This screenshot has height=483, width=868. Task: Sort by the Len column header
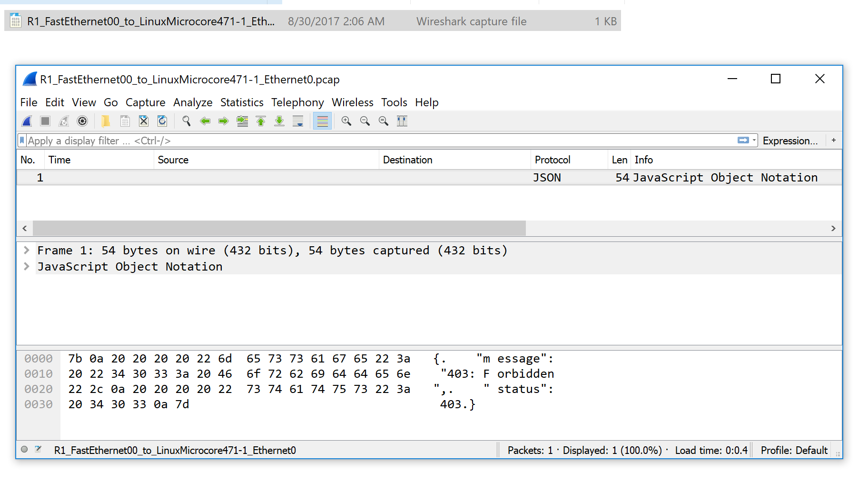(x=619, y=160)
